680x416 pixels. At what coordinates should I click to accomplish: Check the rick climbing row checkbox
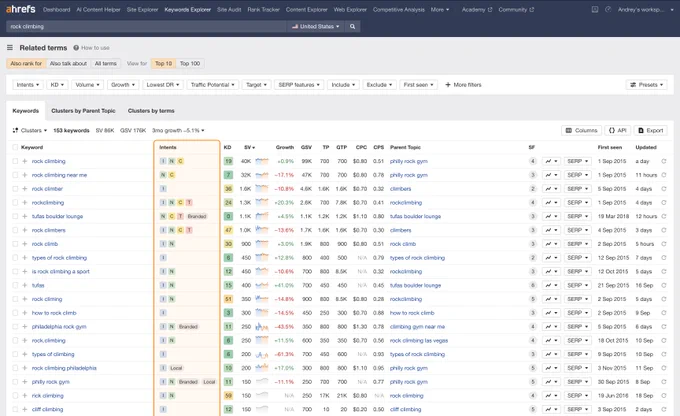(15, 396)
